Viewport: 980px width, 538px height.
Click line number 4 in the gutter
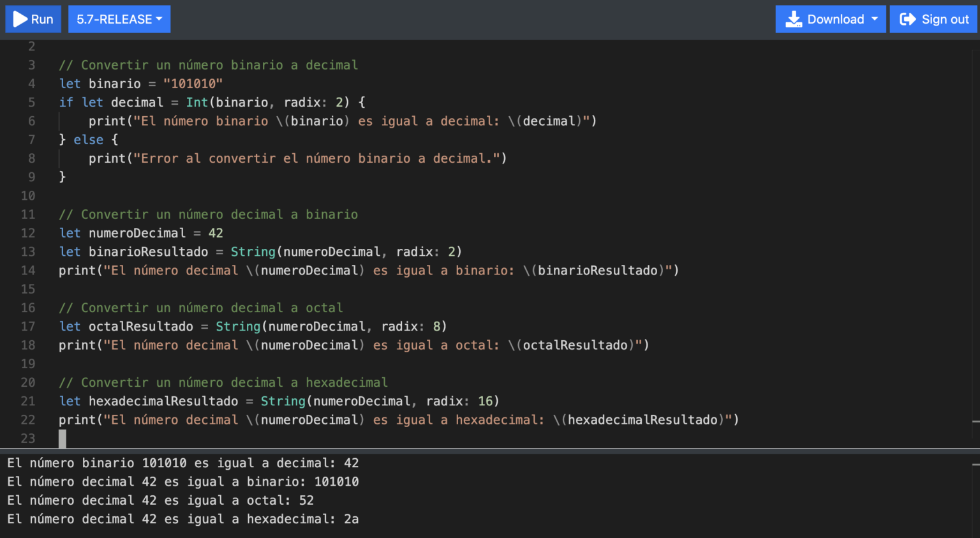[x=31, y=83]
